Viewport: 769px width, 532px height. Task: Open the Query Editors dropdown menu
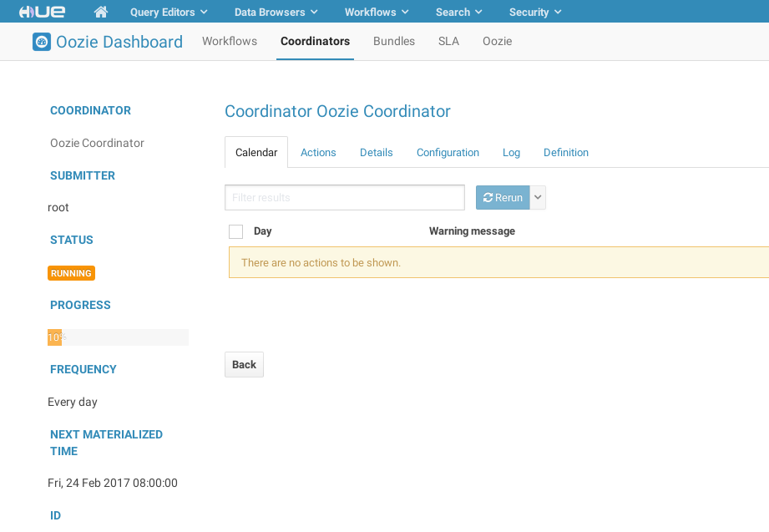pyautogui.click(x=169, y=12)
